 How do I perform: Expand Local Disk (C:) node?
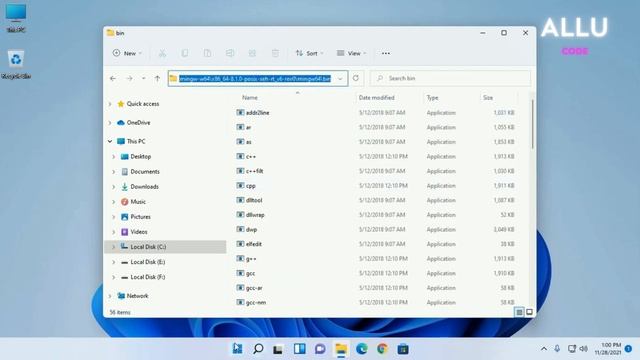114,247
